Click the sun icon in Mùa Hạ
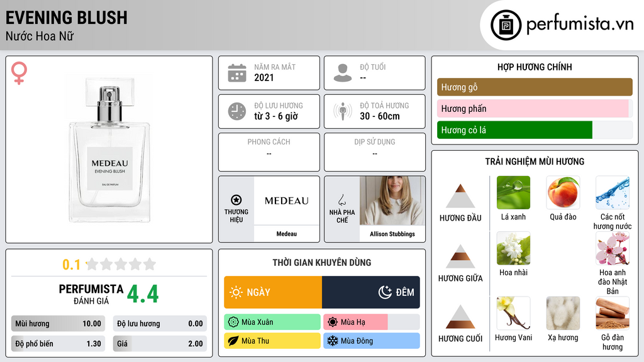Image resolution: width=644 pixels, height=362 pixels. pos(333,322)
